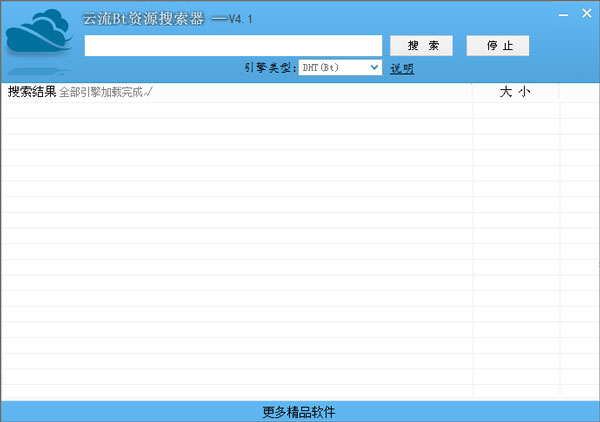This screenshot has height=422, width=600.
Task: Open the 说明 help link
Action: [402, 68]
